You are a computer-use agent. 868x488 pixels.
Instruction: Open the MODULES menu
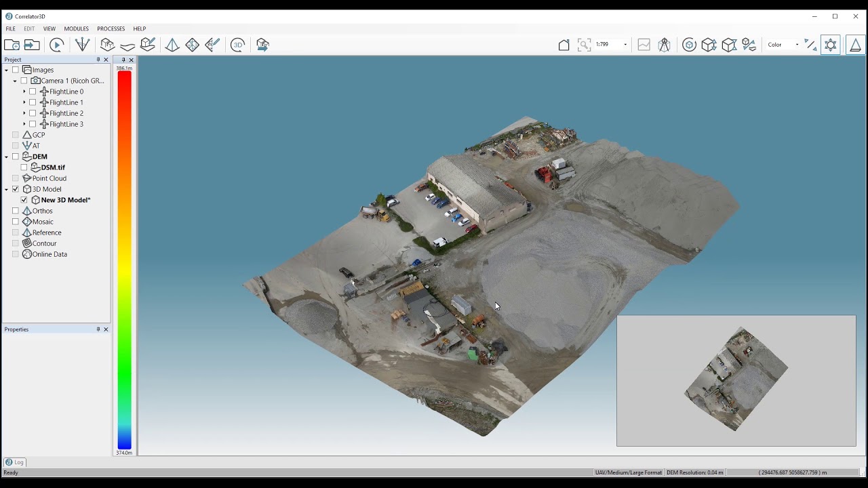pyautogui.click(x=77, y=29)
